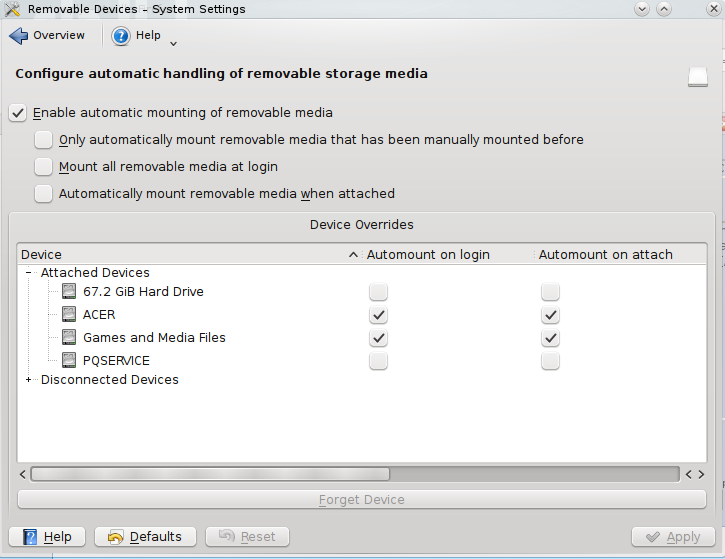This screenshot has width=725, height=559.
Task: Open the toolbar overflow dropdown arrow next to Help
Action: point(174,42)
